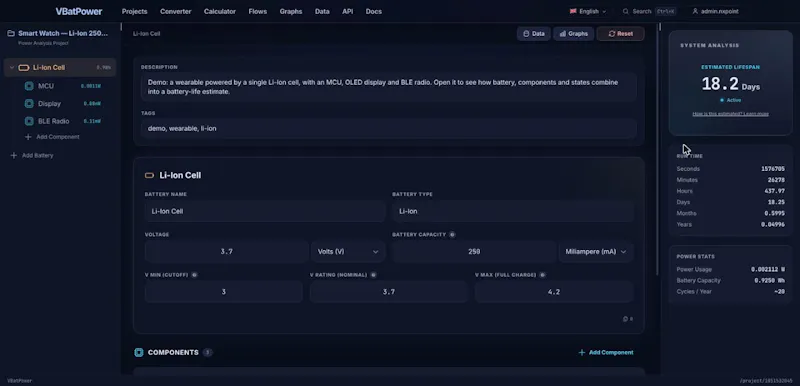Click the VBatPower logo
The height and width of the screenshot is (386, 800).
79,11
